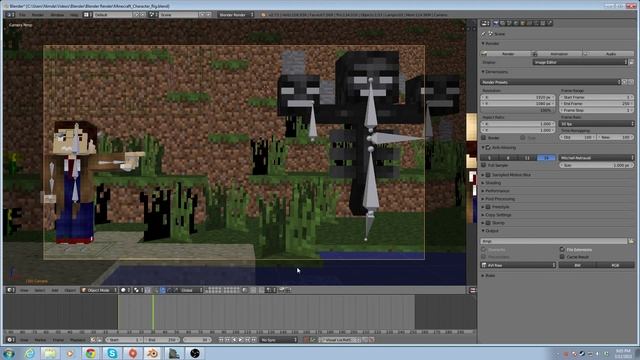Viewport: 640px width, 360px height.
Task: Open the Window menu in top bar
Action: click(57, 15)
